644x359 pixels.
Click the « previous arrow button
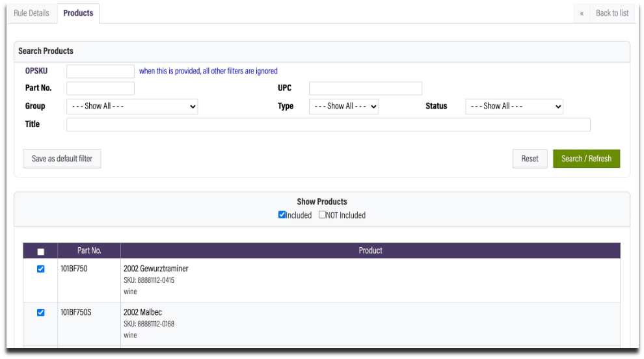pos(582,13)
